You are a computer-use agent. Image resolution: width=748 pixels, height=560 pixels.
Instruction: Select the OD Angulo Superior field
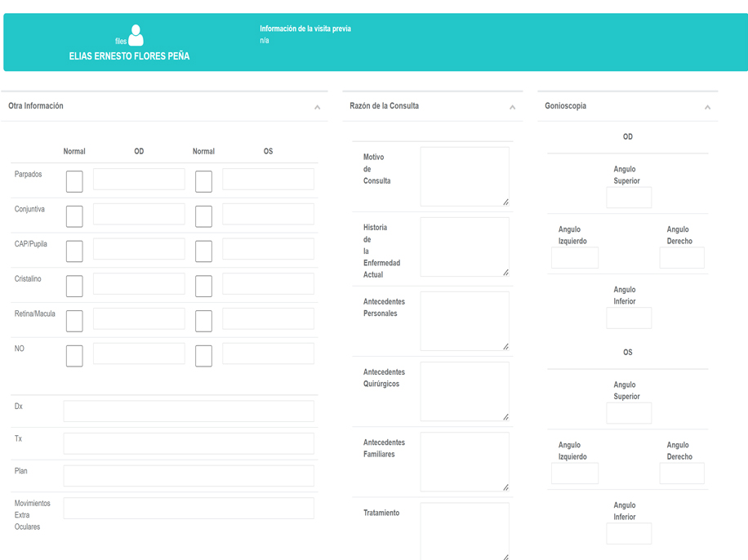(629, 198)
